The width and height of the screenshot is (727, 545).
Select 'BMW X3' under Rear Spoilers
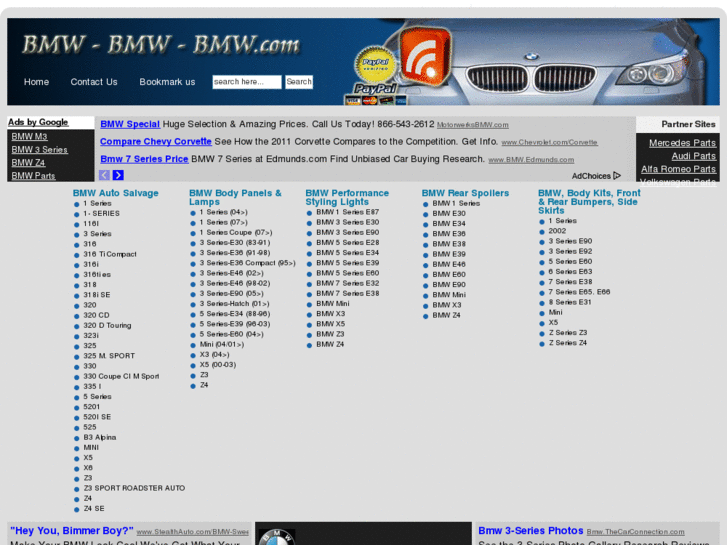coord(446,305)
